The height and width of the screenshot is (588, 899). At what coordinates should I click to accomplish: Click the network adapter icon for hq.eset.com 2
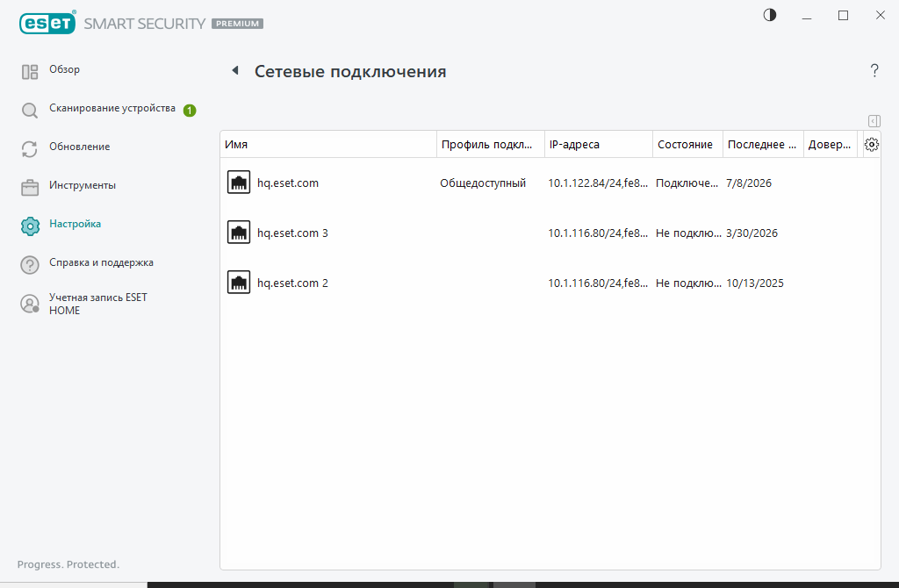tap(239, 282)
